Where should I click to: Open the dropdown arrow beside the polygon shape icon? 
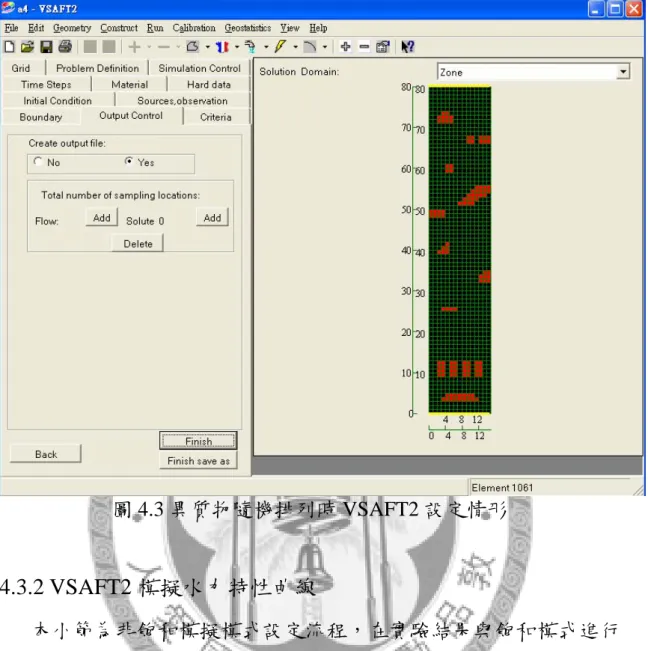point(207,47)
